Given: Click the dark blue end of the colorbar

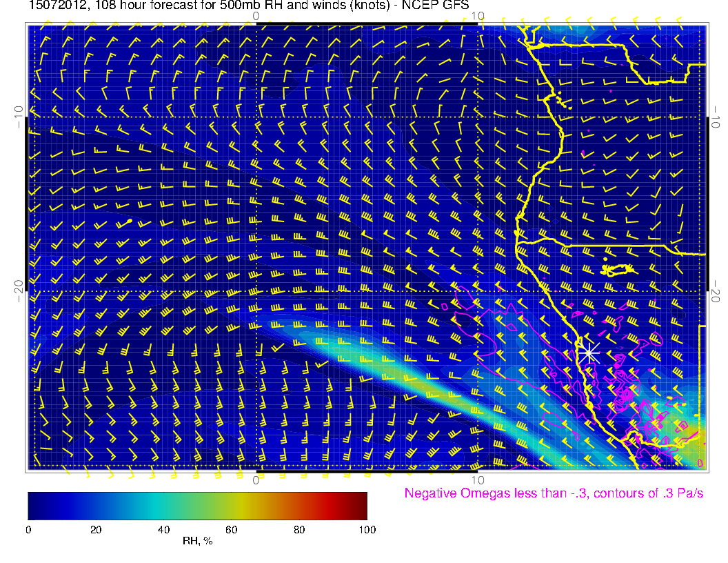Looking at the screenshot, I should tap(34, 506).
